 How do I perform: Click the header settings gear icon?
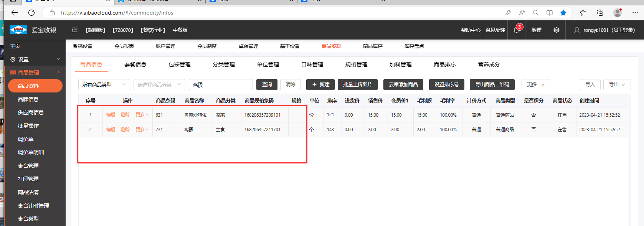tap(556, 30)
